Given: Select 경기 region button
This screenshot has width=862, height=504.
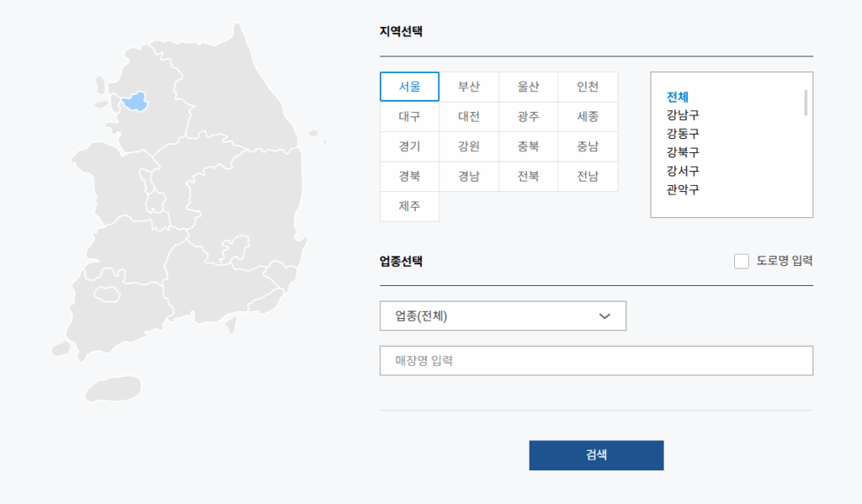Looking at the screenshot, I should pyautogui.click(x=409, y=146).
